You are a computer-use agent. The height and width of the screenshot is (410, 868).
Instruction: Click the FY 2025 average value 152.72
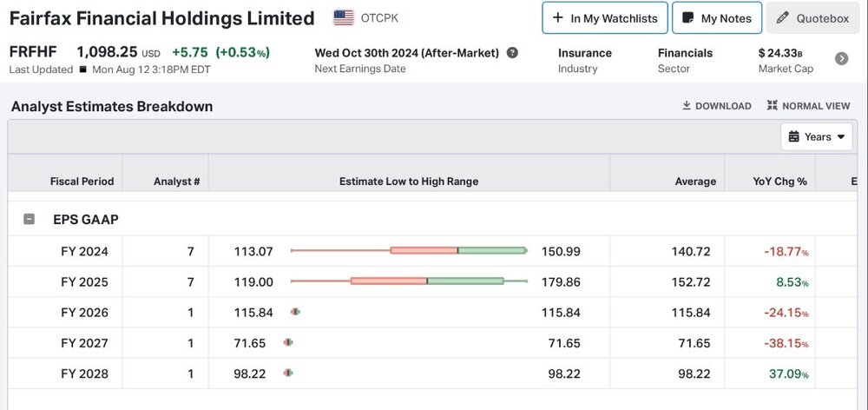click(691, 282)
